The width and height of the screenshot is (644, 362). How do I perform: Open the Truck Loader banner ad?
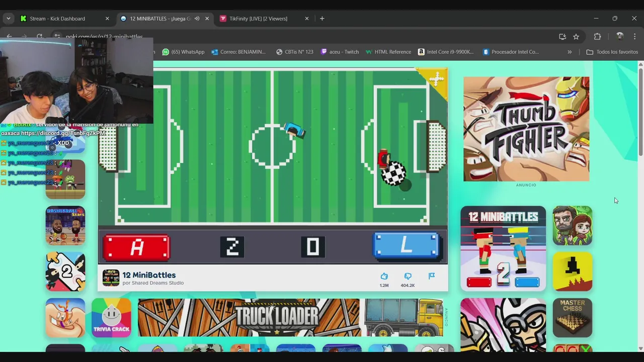click(x=290, y=317)
